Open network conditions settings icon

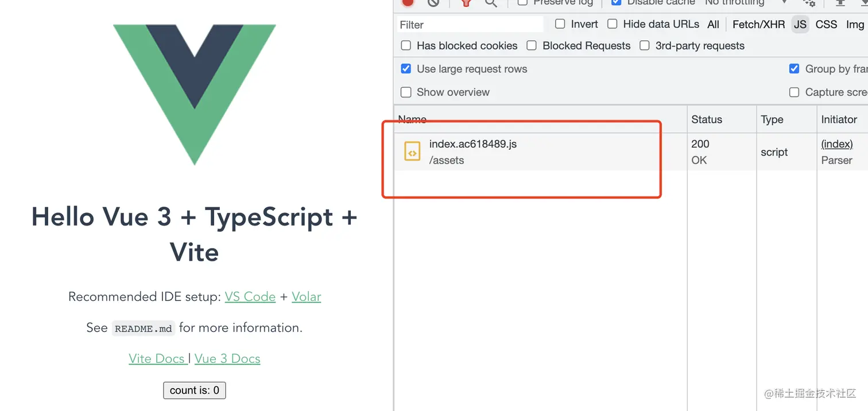point(809,2)
